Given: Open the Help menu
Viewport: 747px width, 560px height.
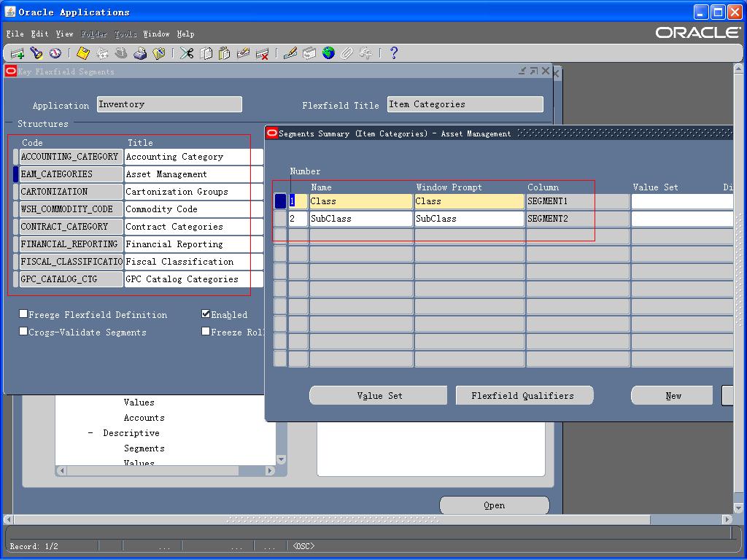Looking at the screenshot, I should [x=185, y=34].
